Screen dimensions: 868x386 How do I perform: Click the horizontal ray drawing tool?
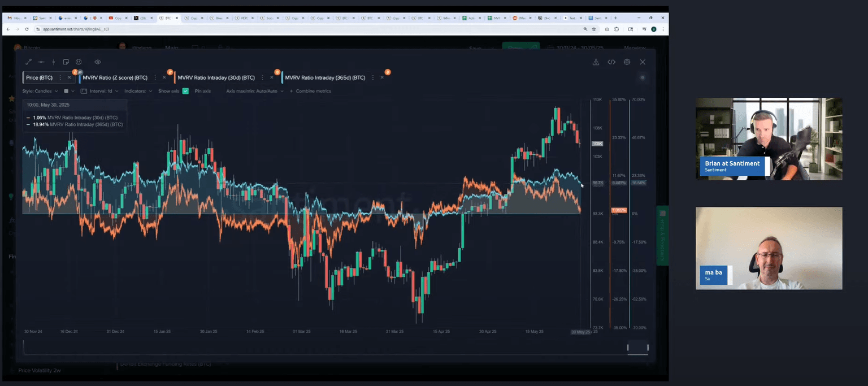click(41, 62)
